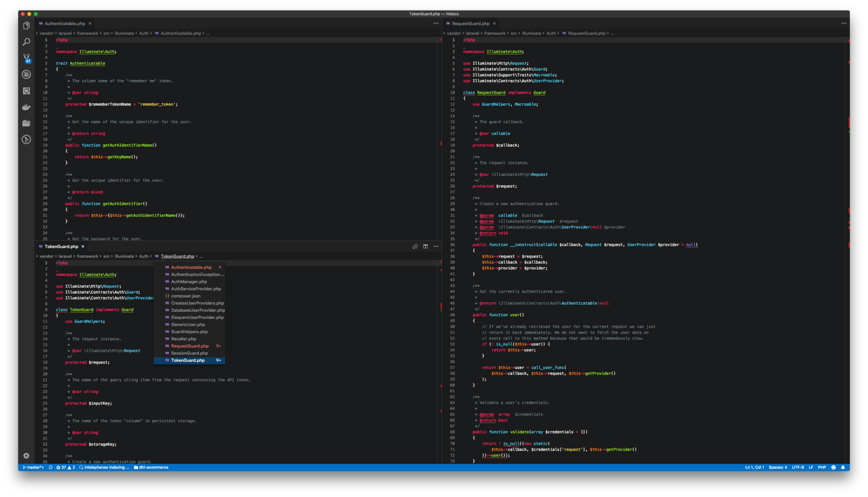Open Source Control view with 61 badge
Screen dimensions: 868x497
(x=26, y=58)
